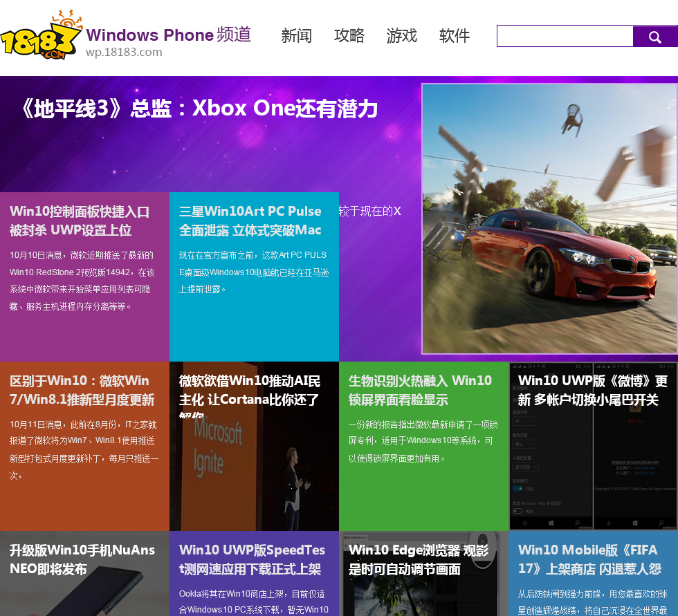
Task: Open the 攻略 menu
Action: pos(349,35)
